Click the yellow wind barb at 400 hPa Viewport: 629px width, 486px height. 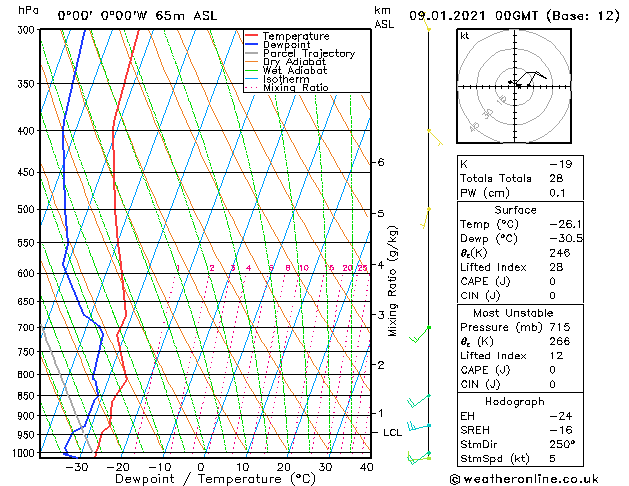[435, 138]
